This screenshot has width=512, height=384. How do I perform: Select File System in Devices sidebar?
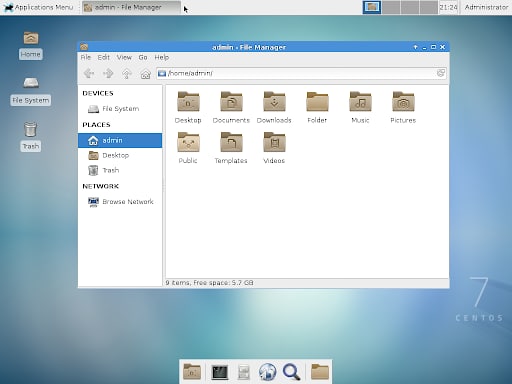coord(120,109)
